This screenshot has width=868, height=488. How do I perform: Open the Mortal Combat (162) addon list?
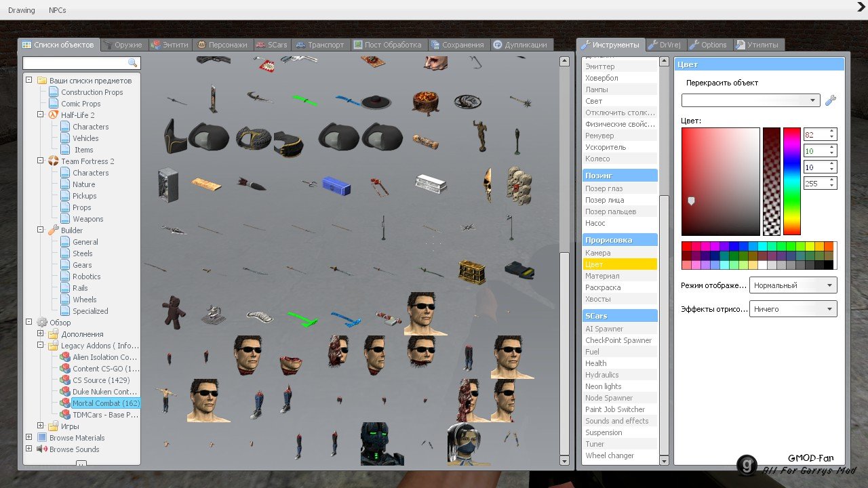(105, 403)
